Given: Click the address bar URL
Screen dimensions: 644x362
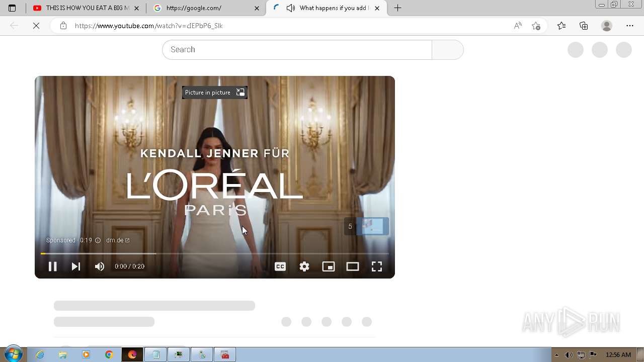Looking at the screenshot, I should coord(149,26).
